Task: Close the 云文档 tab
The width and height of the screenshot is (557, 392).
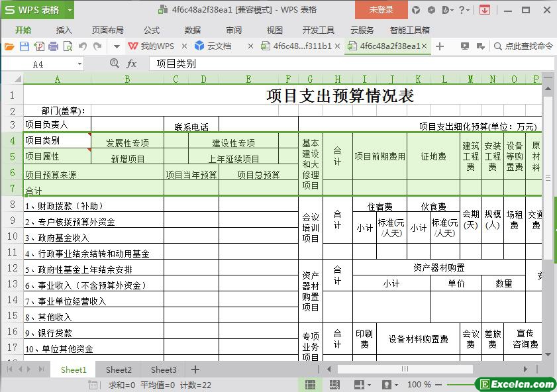Action: (250, 46)
